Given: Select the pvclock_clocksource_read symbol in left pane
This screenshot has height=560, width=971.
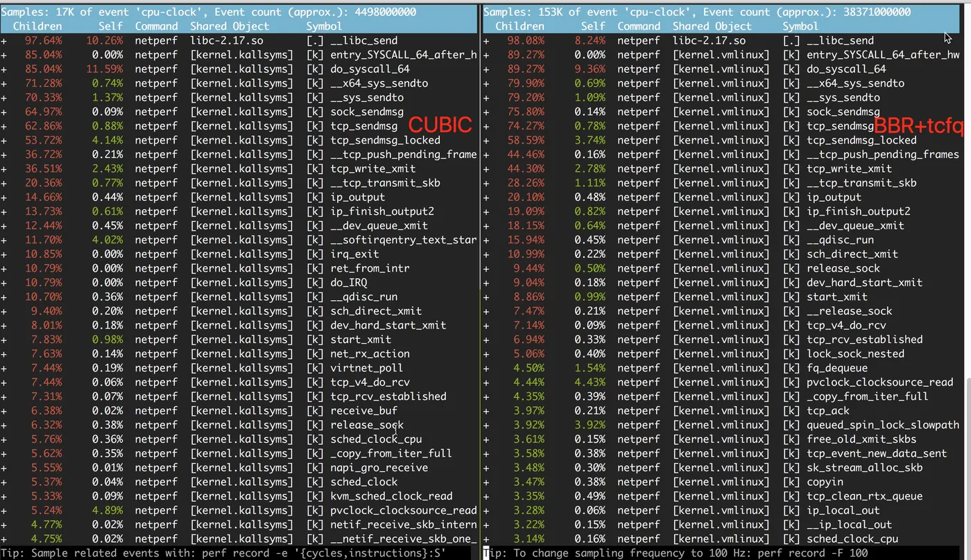Looking at the screenshot, I should [x=404, y=511].
